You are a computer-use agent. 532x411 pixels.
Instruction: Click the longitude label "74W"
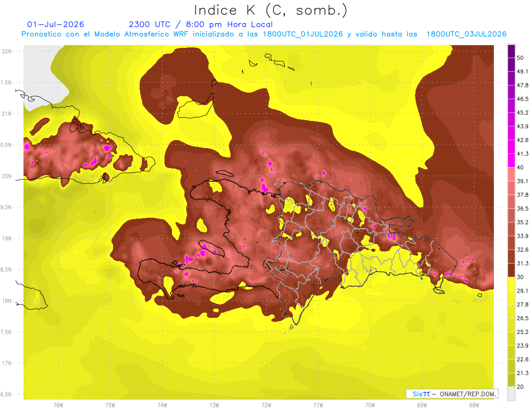coord(162,405)
